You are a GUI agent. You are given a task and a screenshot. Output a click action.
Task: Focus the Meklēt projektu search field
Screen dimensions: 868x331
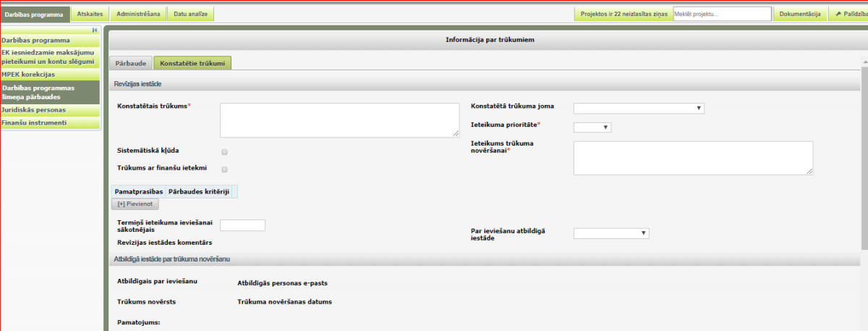click(721, 14)
